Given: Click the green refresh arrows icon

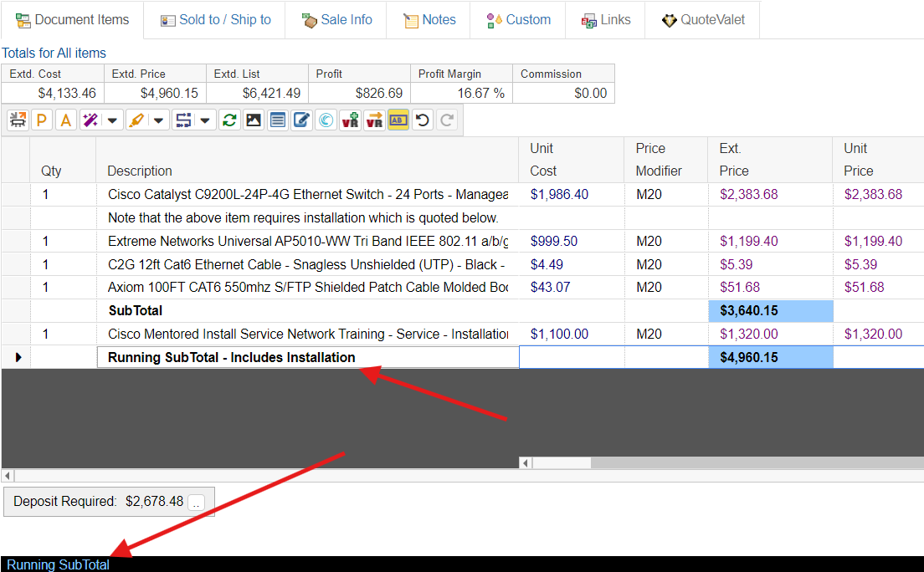Looking at the screenshot, I should (x=228, y=120).
